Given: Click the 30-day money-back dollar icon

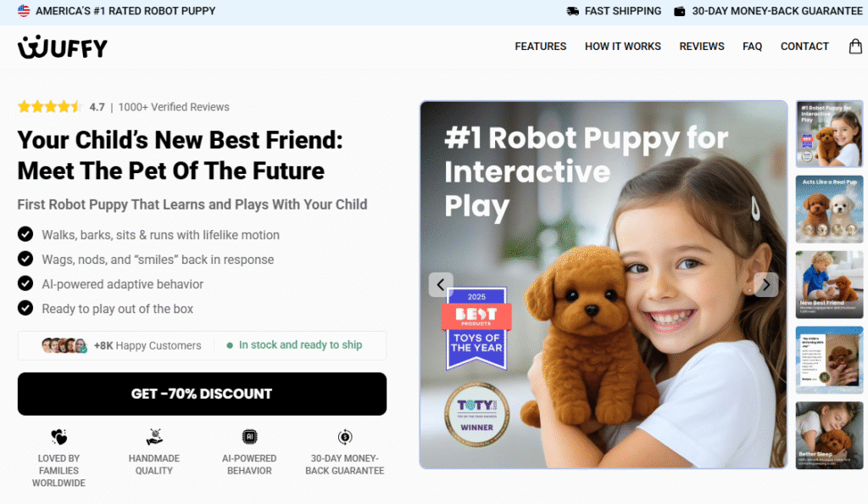Looking at the screenshot, I should 345,437.
